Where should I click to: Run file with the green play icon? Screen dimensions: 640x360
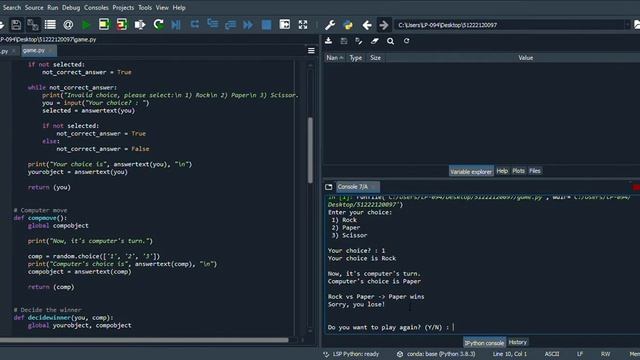point(86,25)
